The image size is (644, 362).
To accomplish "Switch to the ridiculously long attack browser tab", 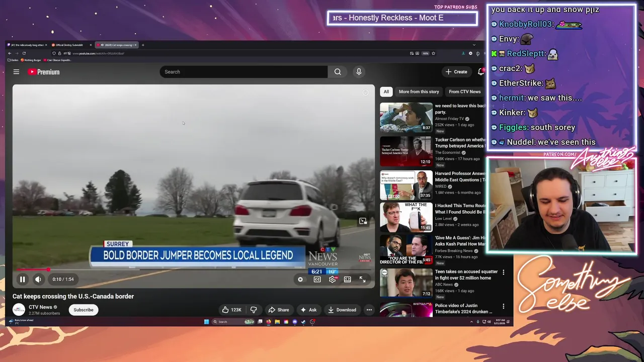I will (28, 45).
